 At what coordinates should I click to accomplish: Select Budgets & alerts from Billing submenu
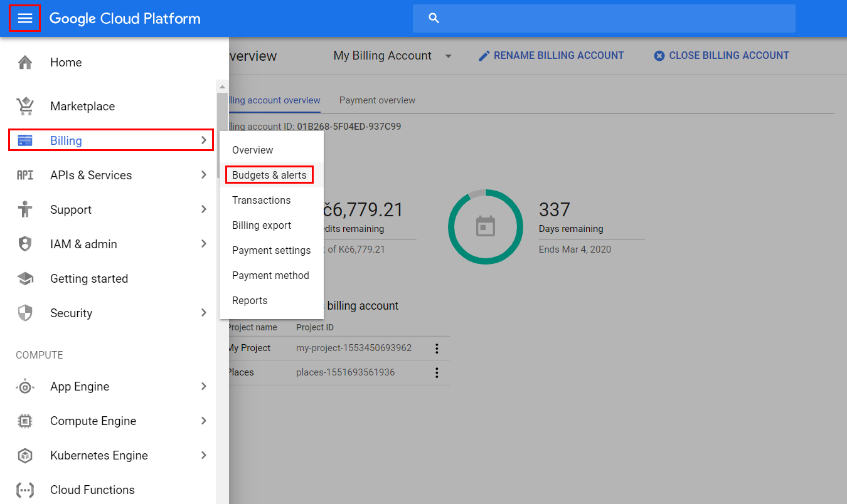269,175
